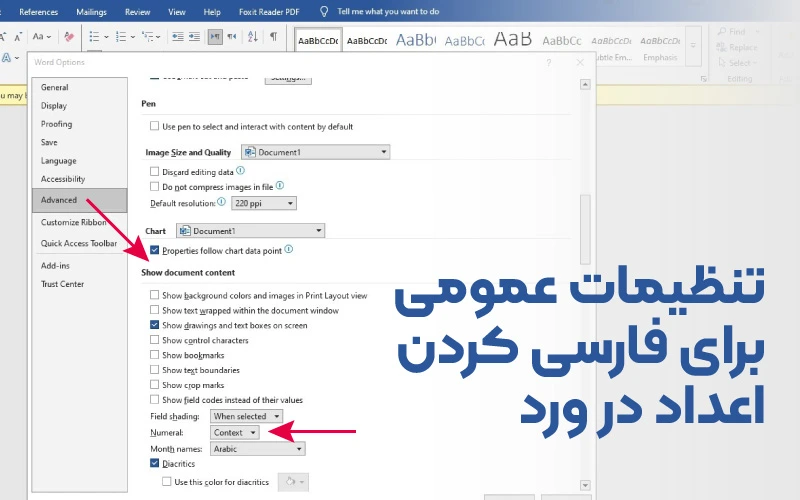Open the Chart document dropdown
800x500 pixels.
[x=251, y=231]
